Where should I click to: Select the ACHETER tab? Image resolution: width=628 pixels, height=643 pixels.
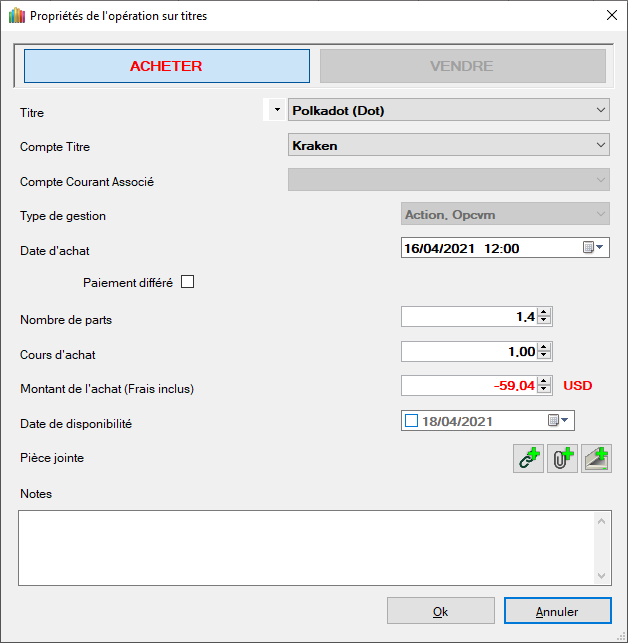166,66
